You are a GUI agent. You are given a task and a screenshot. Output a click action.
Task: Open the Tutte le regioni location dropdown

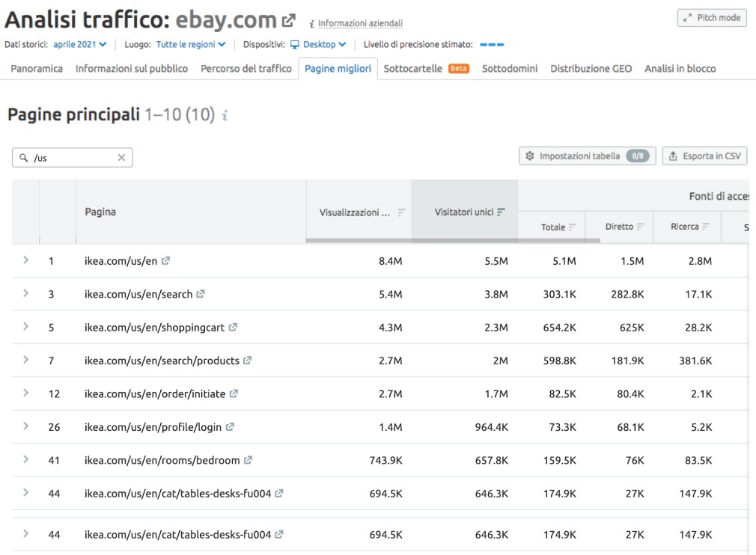coord(191,44)
